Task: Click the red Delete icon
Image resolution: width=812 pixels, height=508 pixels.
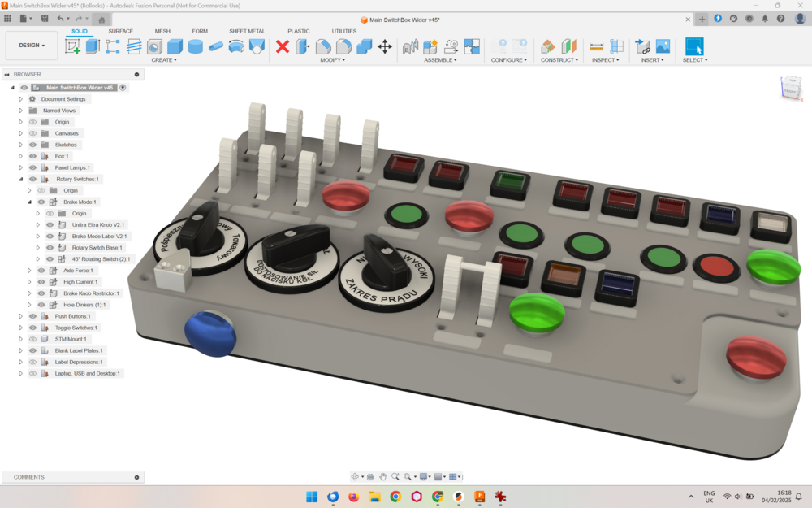Action: 283,46
